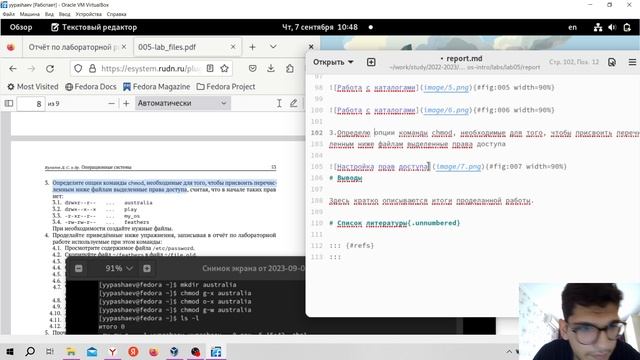Screen dimensions: 640x360
Task: Click the Список литературы heading line
Action: 395,223
